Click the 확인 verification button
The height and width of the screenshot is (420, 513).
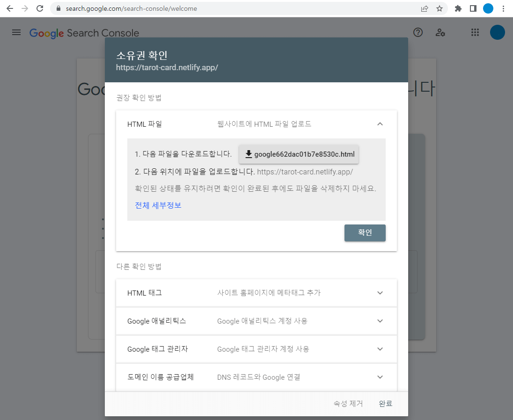365,232
